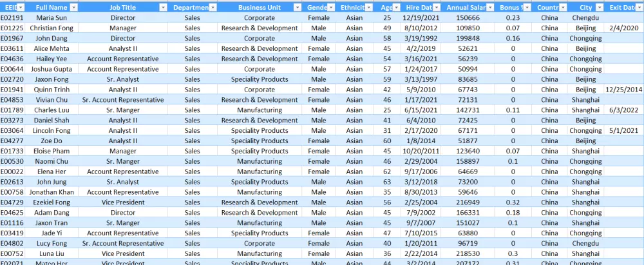Image resolution: width=644 pixels, height=265 pixels.
Task: Select the name cell Christian Fong
Action: click(x=52, y=28)
